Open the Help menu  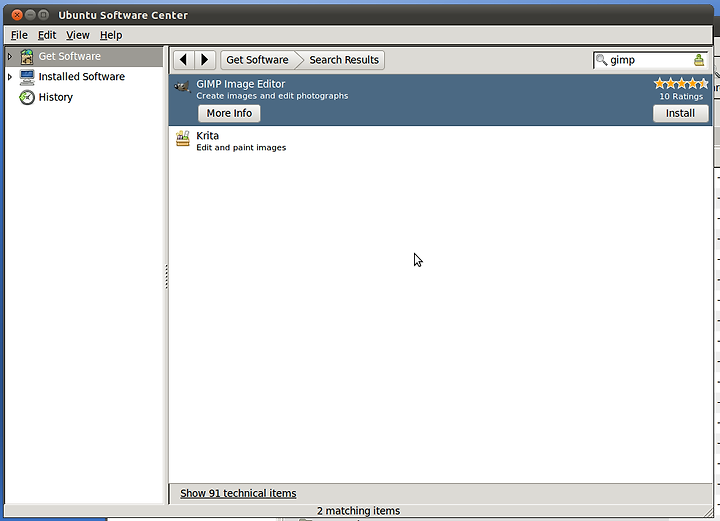point(111,35)
